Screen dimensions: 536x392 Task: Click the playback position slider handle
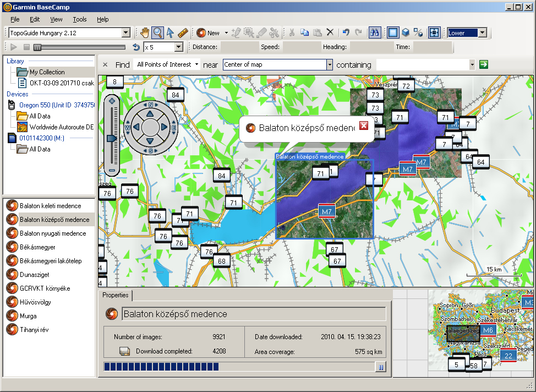tap(37, 47)
